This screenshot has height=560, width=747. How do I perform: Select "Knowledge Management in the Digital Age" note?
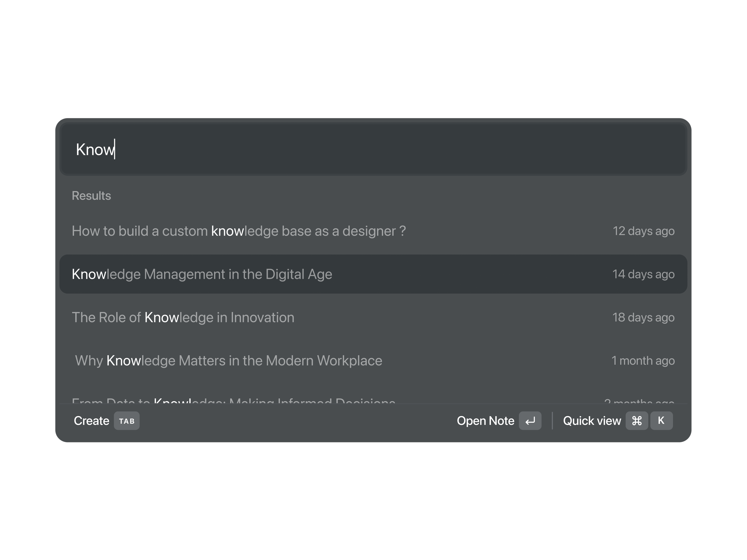pyautogui.click(x=202, y=274)
